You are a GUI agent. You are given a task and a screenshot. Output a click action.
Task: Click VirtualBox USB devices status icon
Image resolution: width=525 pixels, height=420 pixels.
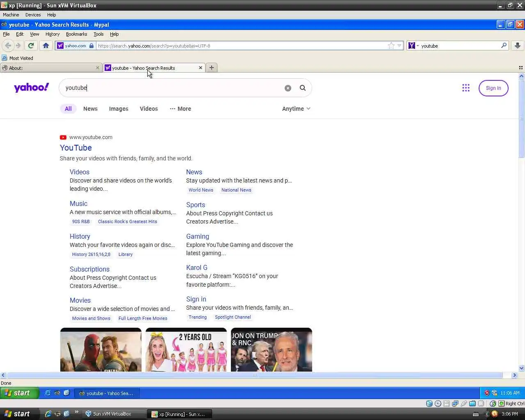(464, 404)
